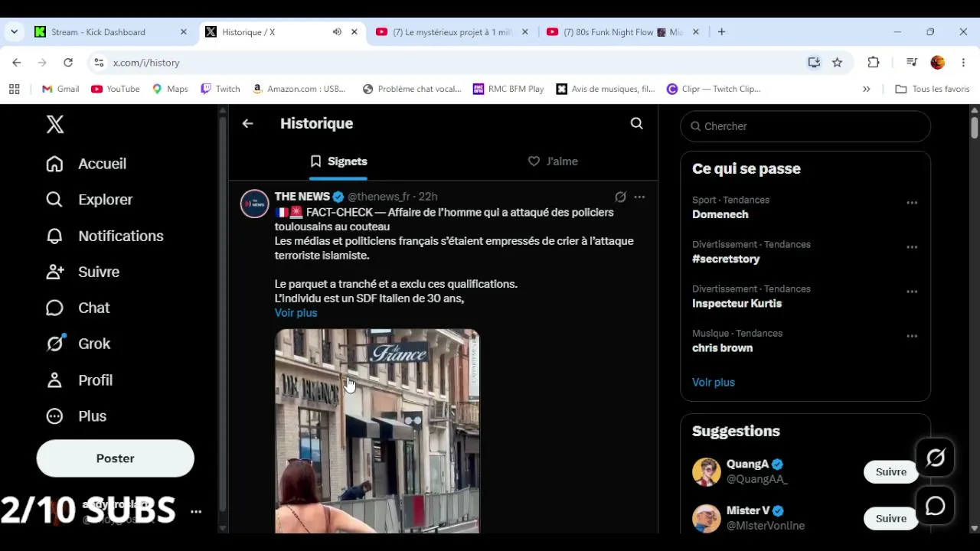Open more options for Inspecteur Kurtis trend
Image resolution: width=980 pixels, height=551 pixels.
(912, 292)
